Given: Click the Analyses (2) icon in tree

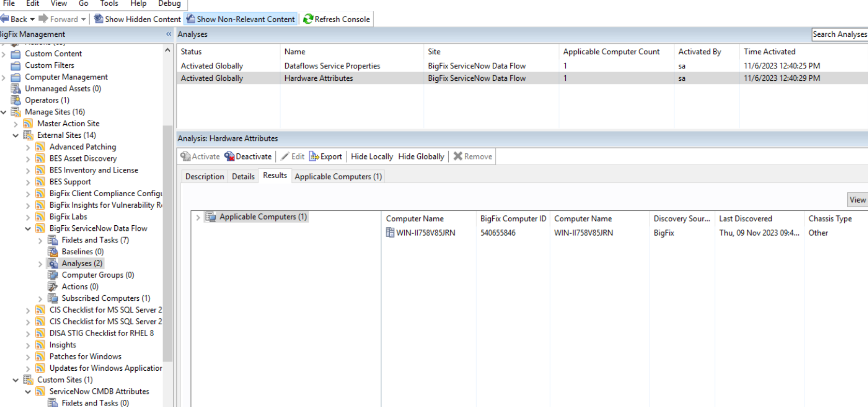Looking at the screenshot, I should coord(53,264).
